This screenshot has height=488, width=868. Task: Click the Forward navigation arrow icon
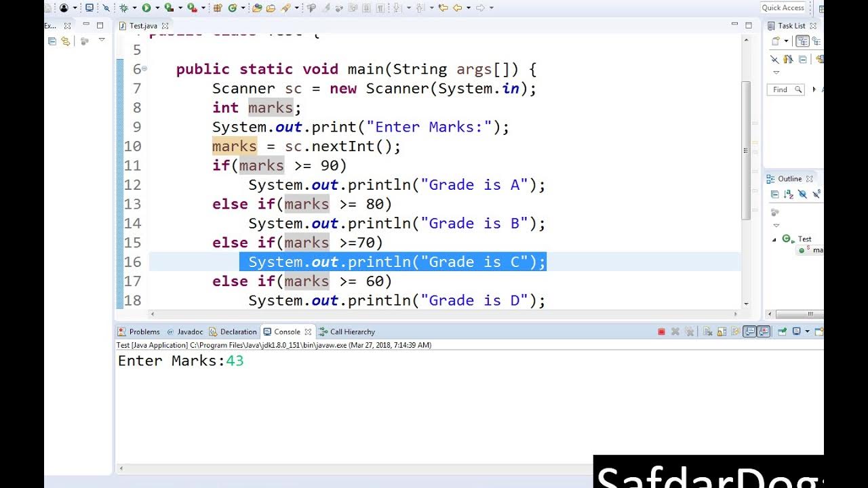pos(480,8)
